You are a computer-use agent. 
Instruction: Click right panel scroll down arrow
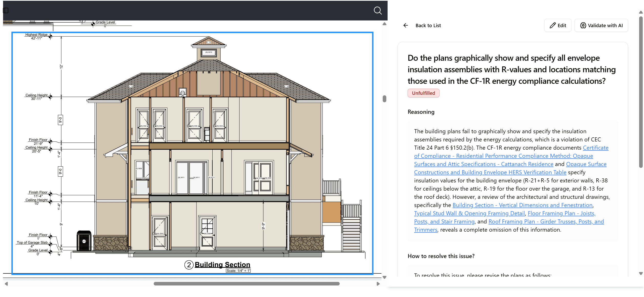[641, 273]
